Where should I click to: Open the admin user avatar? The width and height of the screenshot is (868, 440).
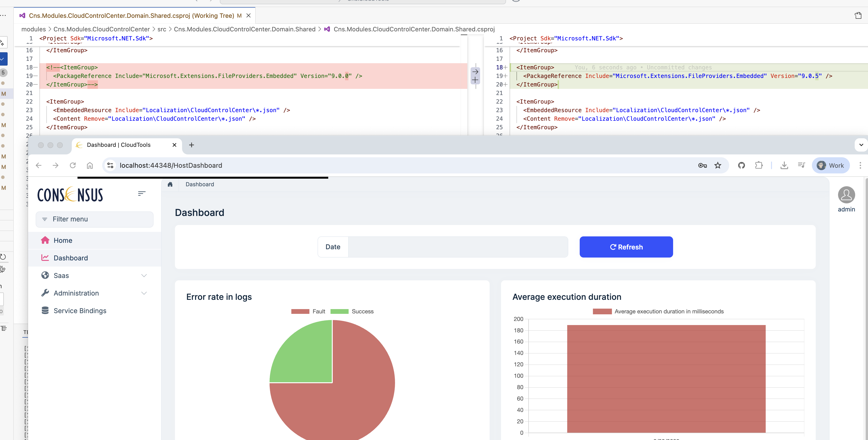[846, 195]
